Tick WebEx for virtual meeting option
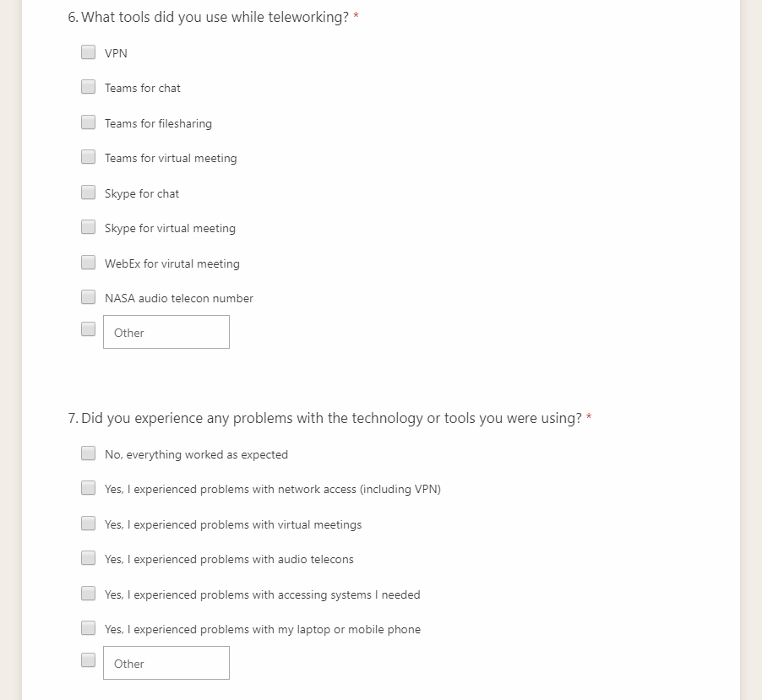The width and height of the screenshot is (762, 700). point(89,263)
